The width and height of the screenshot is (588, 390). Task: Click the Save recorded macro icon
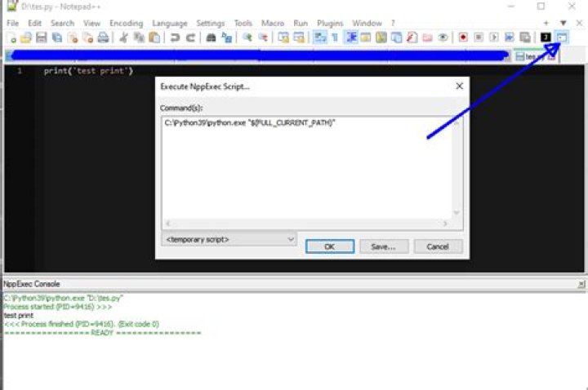pos(525,38)
